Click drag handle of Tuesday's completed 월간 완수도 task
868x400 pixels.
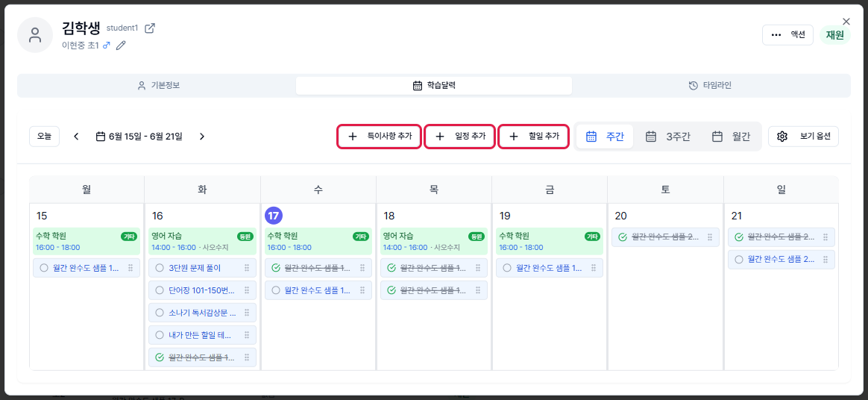(246, 357)
